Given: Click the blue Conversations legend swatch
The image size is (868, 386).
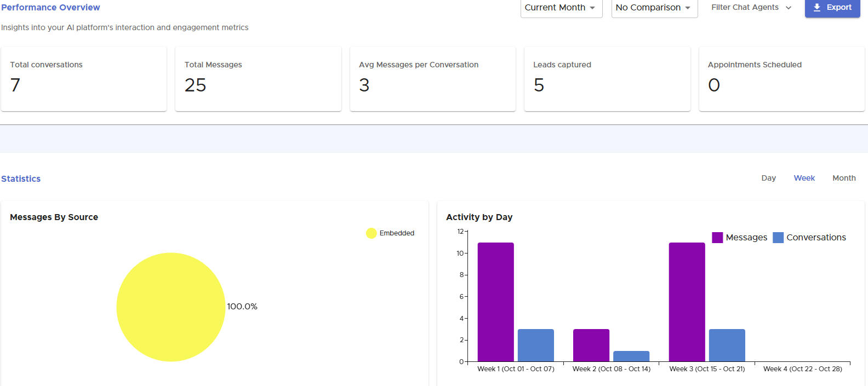Looking at the screenshot, I should [x=778, y=238].
